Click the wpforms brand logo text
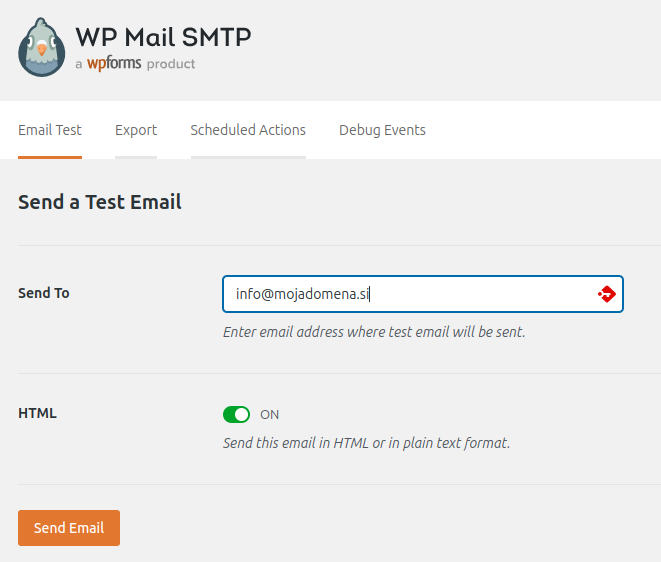This screenshot has width=661, height=562. [114, 63]
